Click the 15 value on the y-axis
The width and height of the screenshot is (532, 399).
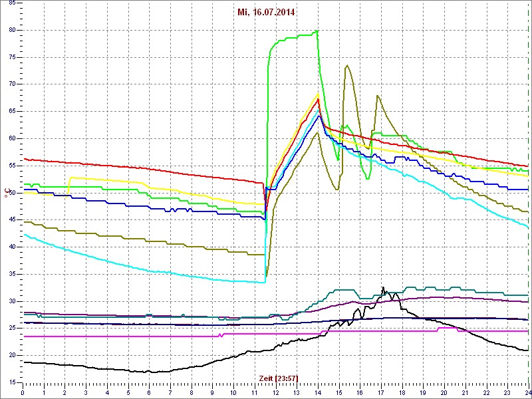(x=12, y=382)
